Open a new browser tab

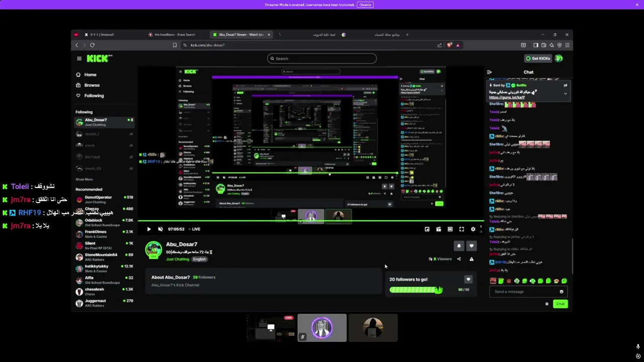click(407, 35)
